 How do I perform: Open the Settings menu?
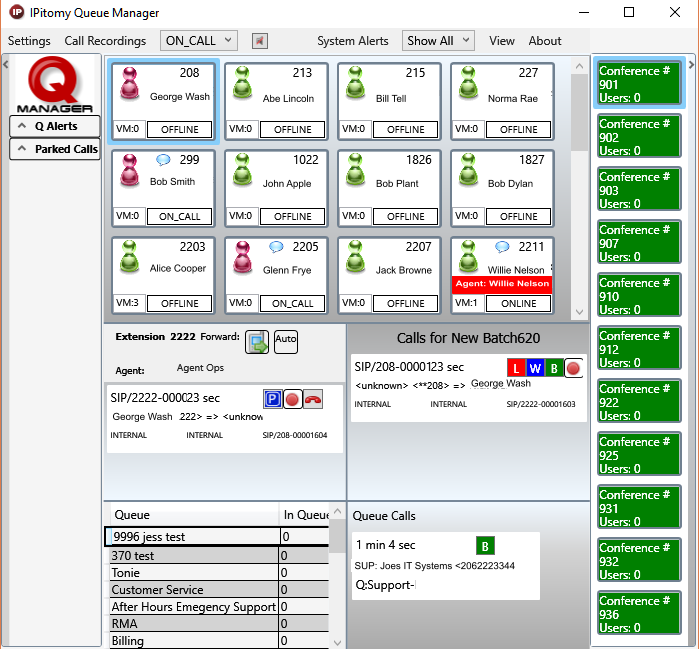click(x=29, y=41)
